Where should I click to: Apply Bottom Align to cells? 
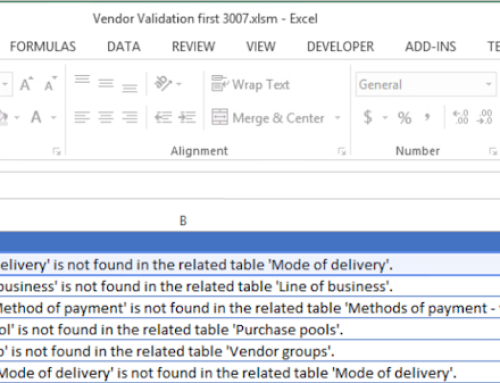pos(129,87)
